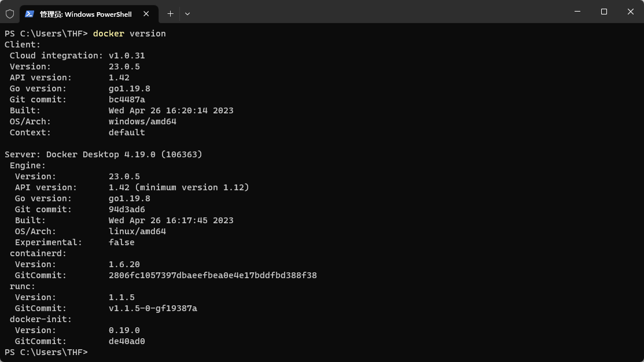The height and width of the screenshot is (362, 644).
Task: Select the Windows PowerShell tab
Action: click(x=89, y=14)
